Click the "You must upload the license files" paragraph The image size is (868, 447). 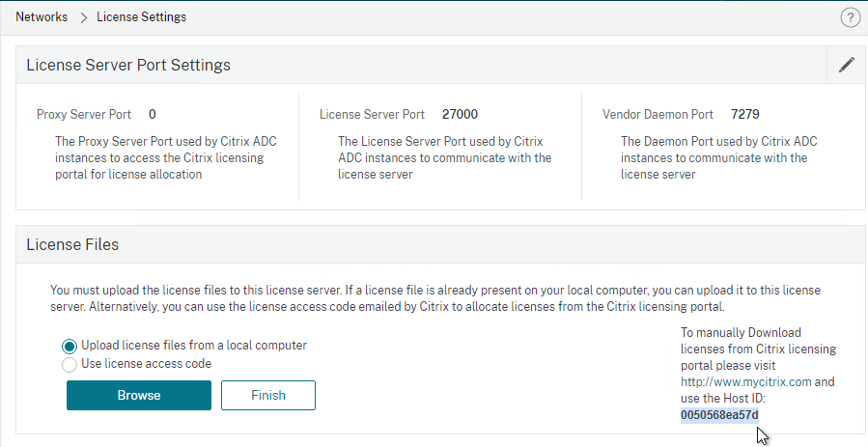[x=435, y=298]
